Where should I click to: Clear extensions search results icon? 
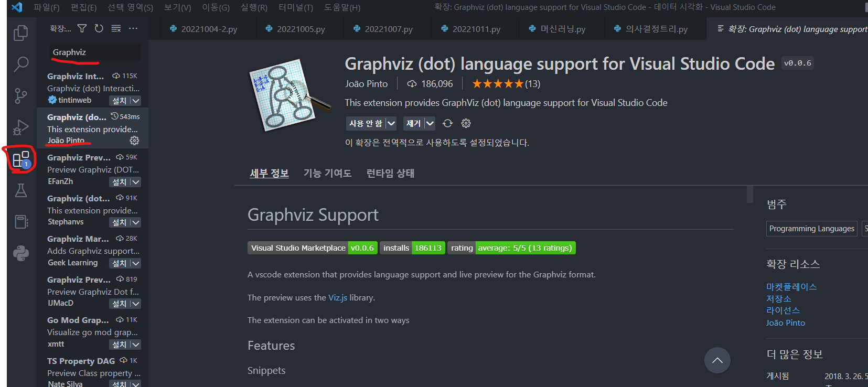coord(116,28)
